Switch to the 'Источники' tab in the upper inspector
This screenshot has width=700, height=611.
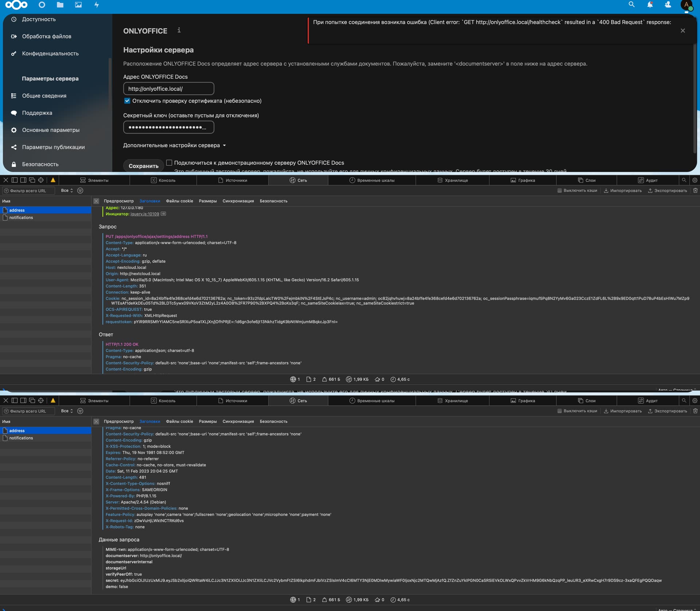tap(233, 180)
